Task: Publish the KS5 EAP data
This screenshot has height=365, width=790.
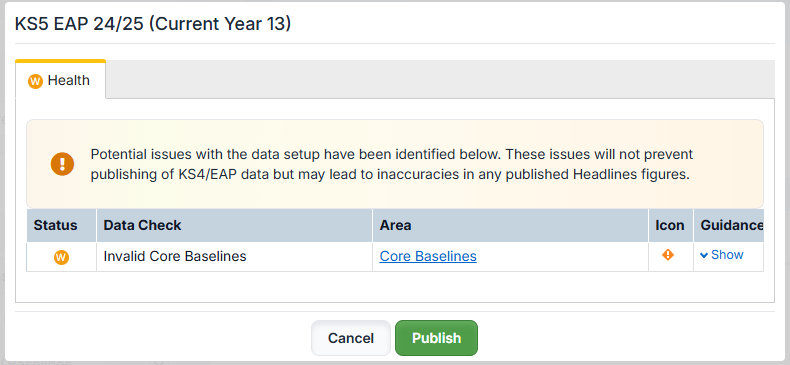Action: 436,338
